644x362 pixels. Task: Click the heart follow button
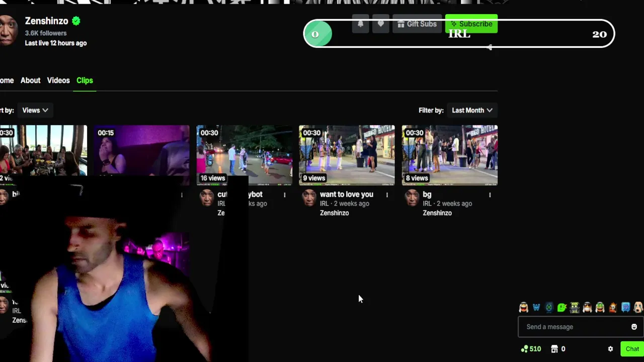(380, 24)
